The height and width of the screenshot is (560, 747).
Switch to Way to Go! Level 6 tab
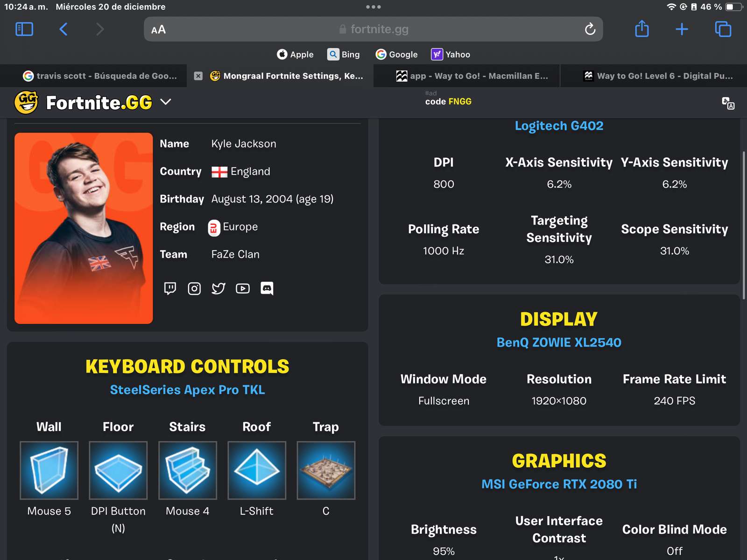[x=654, y=76]
